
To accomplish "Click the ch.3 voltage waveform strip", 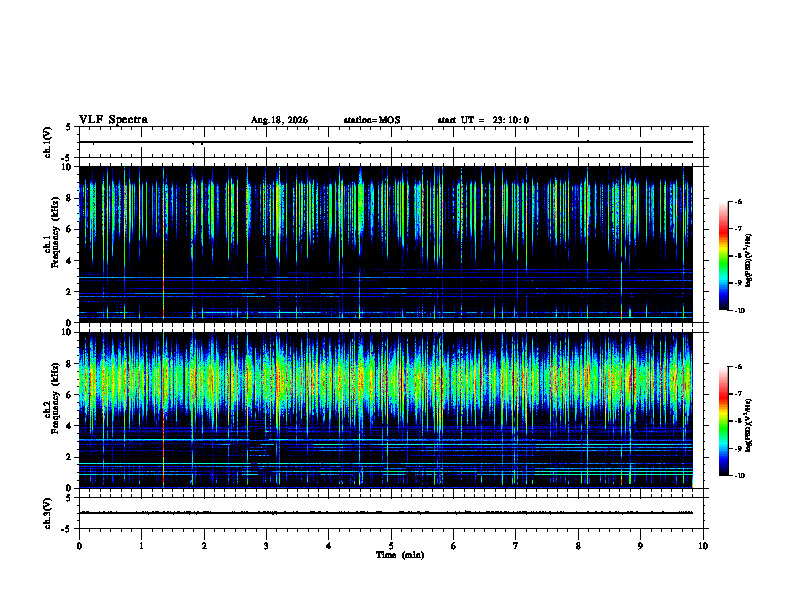I will (x=391, y=513).
